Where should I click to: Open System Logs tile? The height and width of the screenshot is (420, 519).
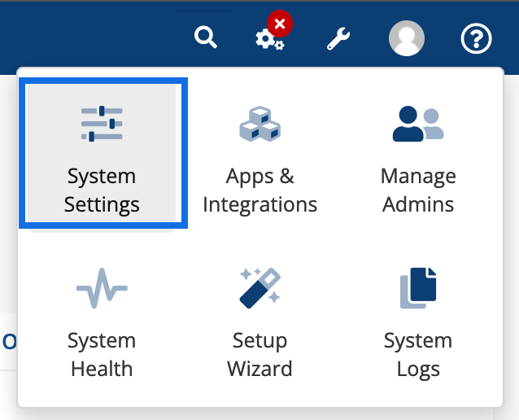[x=418, y=322]
